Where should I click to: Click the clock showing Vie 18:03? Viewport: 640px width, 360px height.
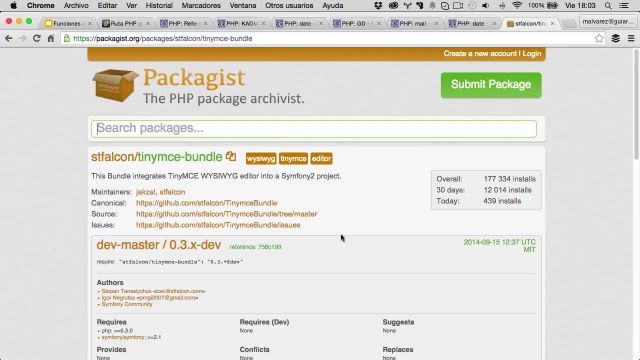[580, 6]
